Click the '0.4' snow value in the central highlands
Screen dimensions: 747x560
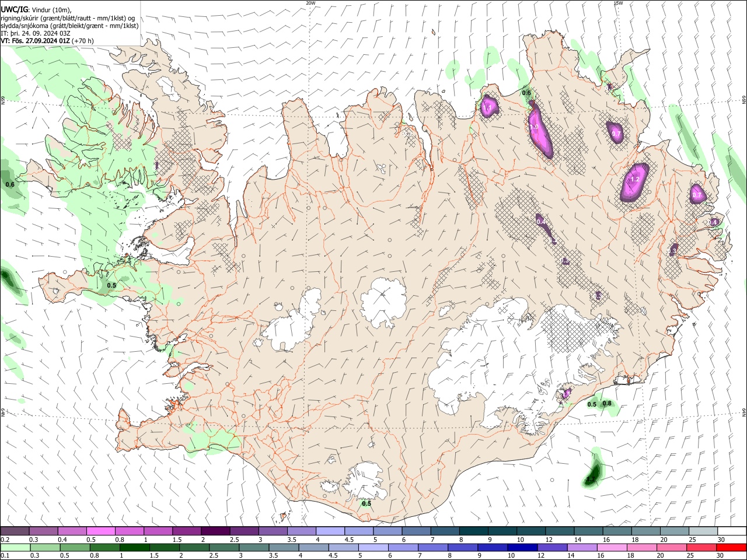click(x=541, y=222)
